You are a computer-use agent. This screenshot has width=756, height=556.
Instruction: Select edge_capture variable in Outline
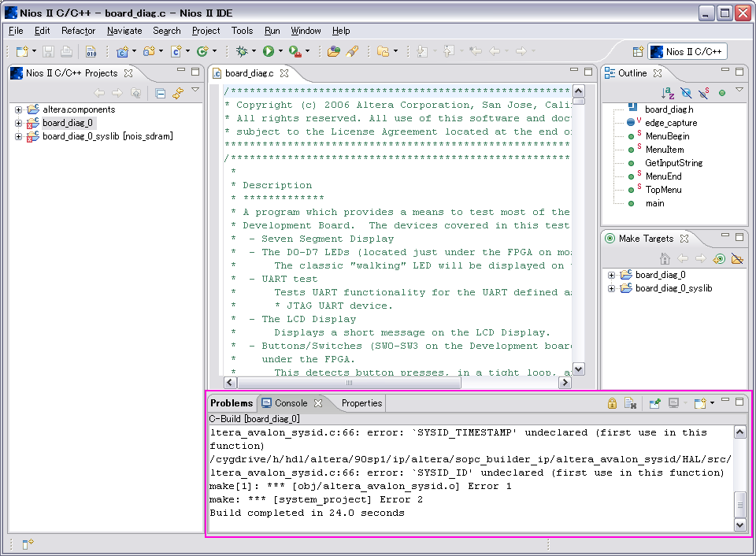671,123
